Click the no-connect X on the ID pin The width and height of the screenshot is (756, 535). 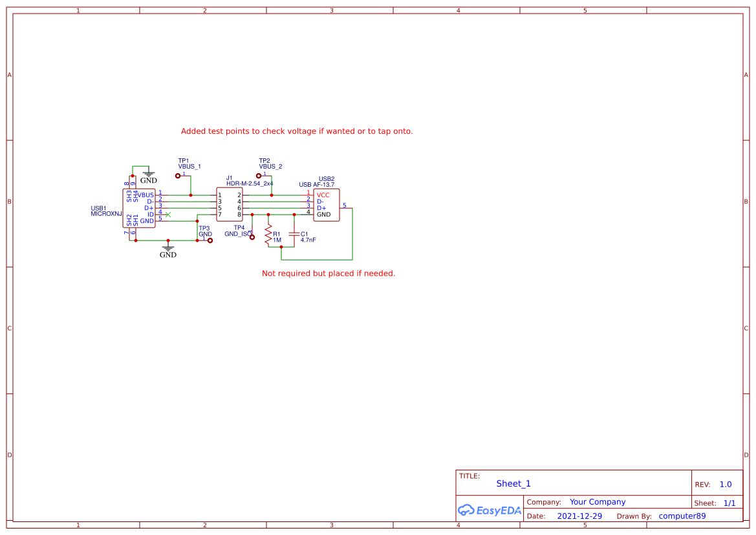[168, 215]
